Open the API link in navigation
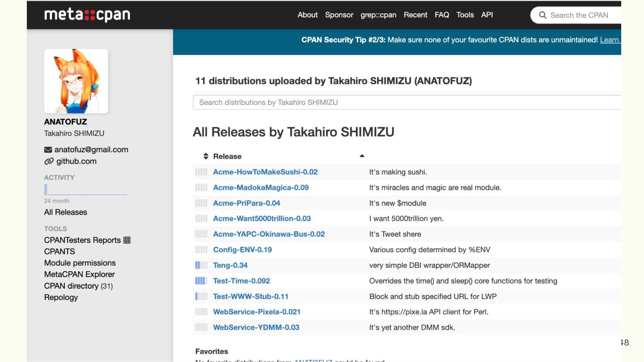The width and height of the screenshot is (644, 362). [x=487, y=15]
